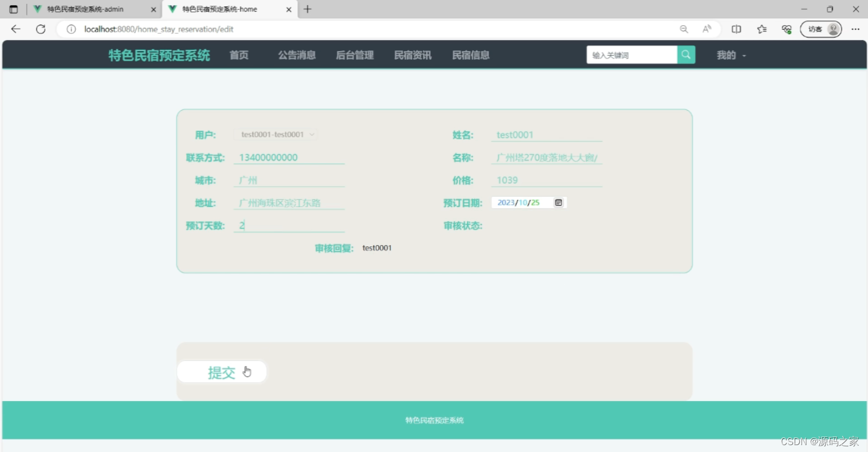The image size is (868, 452).
Task: Expand the 我的 dropdown menu
Action: (730, 55)
